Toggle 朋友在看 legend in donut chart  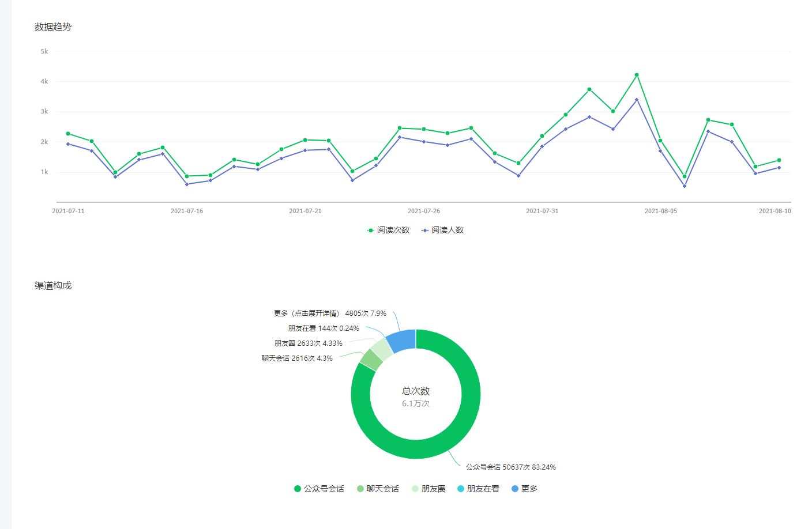click(478, 489)
